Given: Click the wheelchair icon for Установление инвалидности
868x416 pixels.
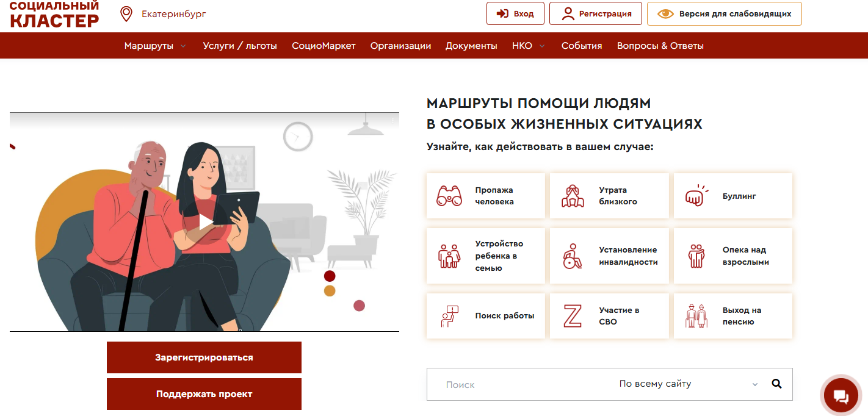Looking at the screenshot, I should coord(573,256).
